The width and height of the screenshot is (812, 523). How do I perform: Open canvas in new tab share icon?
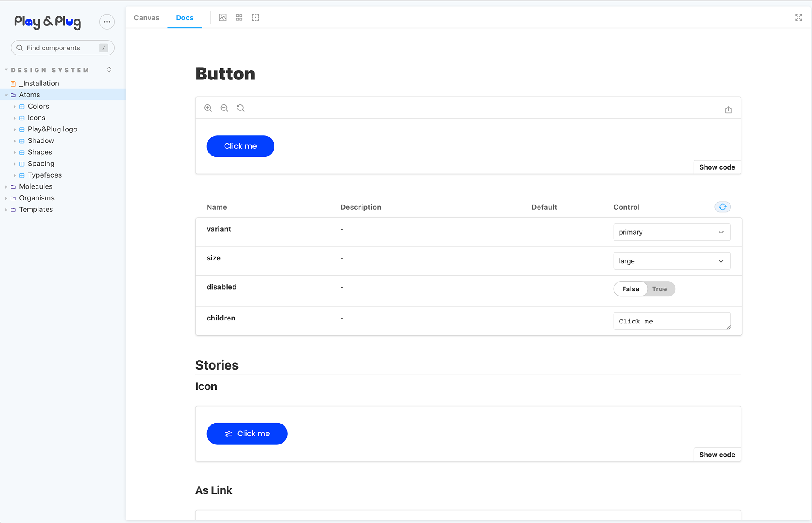coord(728,110)
